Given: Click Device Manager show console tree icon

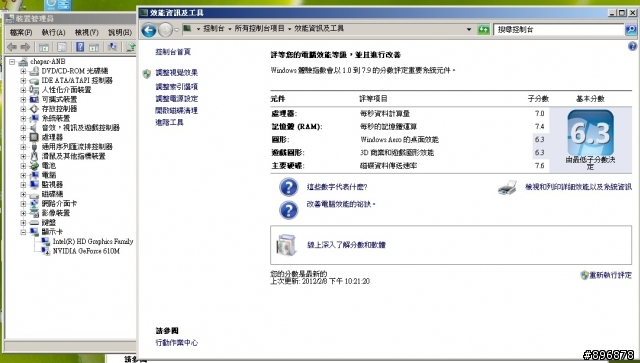Looking at the screenshot, I should pos(44,47).
